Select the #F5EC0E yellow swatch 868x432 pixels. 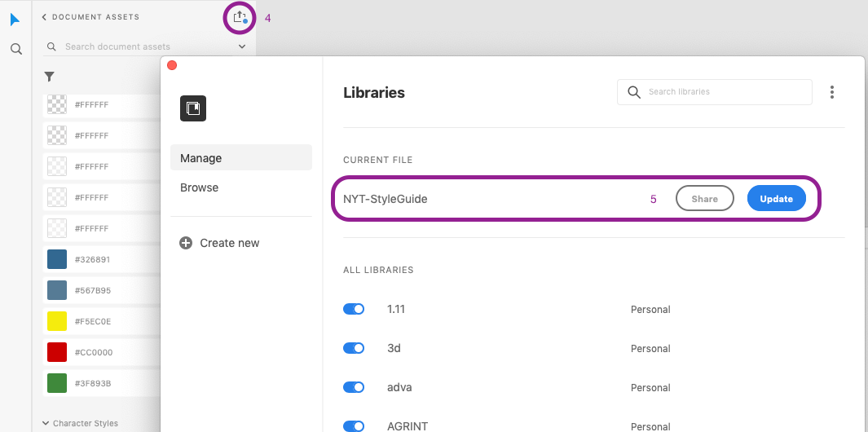pyautogui.click(x=57, y=321)
